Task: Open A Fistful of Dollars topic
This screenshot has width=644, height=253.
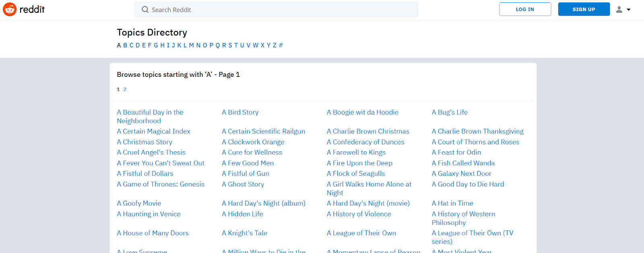Action: 145,173
